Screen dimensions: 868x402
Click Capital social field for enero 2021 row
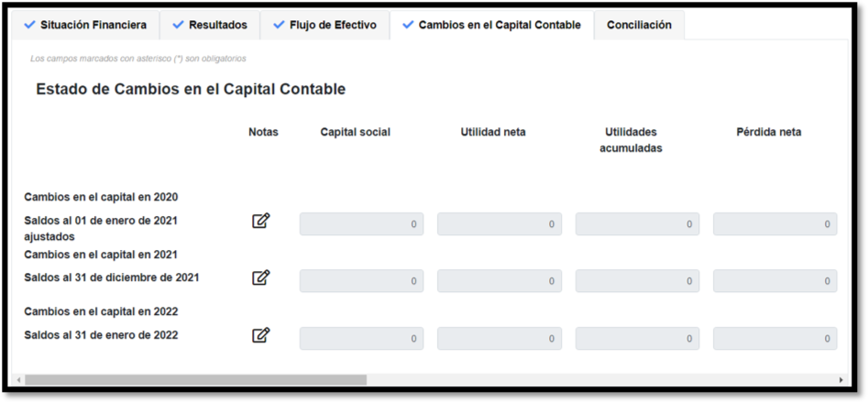361,224
